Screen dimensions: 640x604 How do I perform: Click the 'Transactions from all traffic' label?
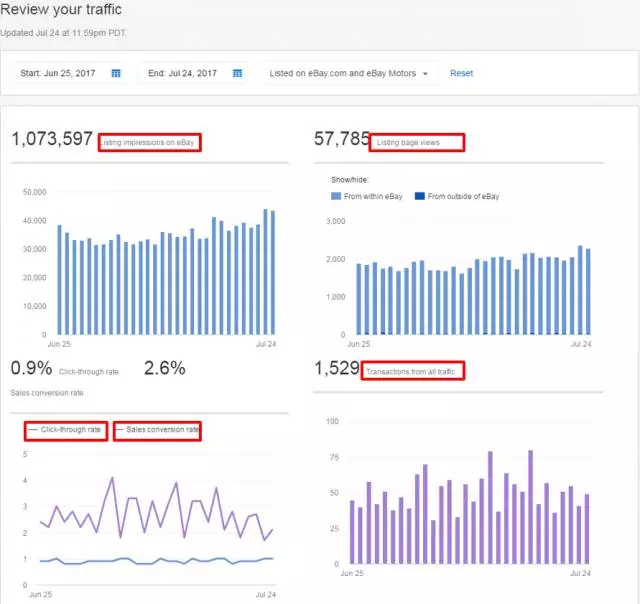tap(414, 371)
